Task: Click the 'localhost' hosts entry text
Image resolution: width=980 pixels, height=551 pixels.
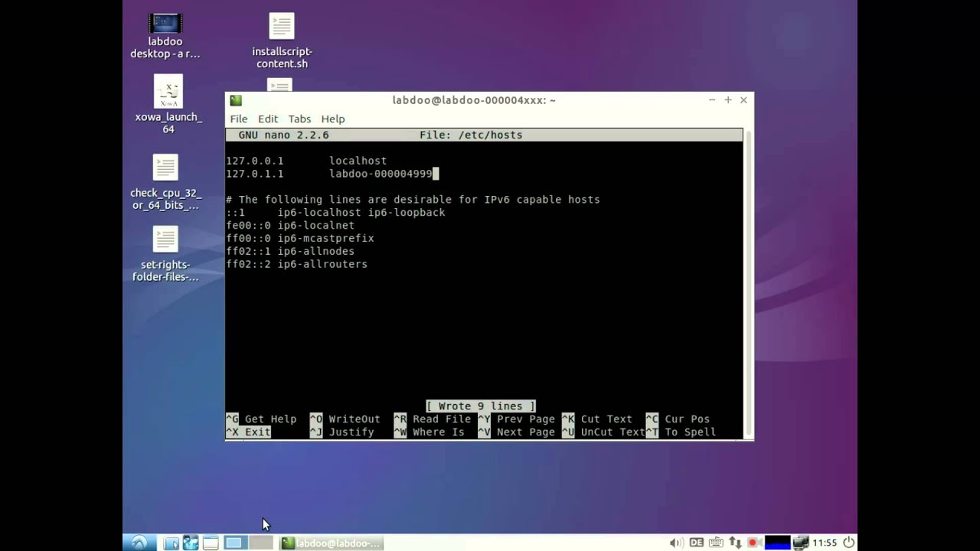Action: coord(358,161)
